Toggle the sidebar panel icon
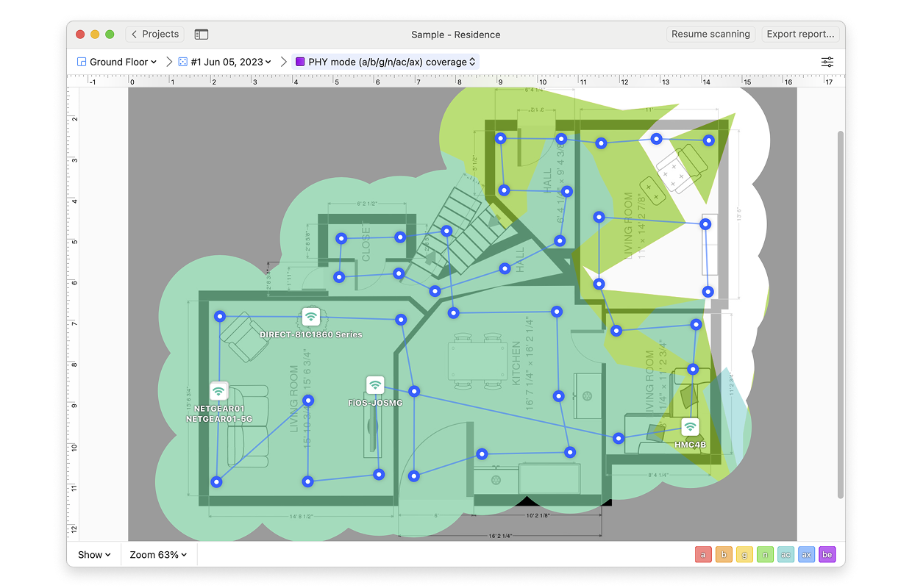The width and height of the screenshot is (912, 588). [202, 35]
